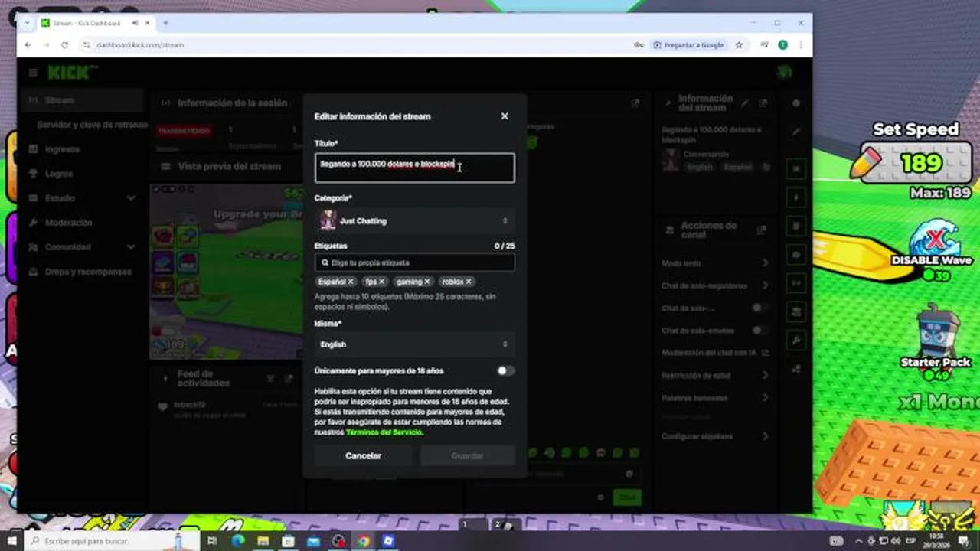
Task: Click the pencil icon in Información del stream panel header
Action: (x=744, y=103)
